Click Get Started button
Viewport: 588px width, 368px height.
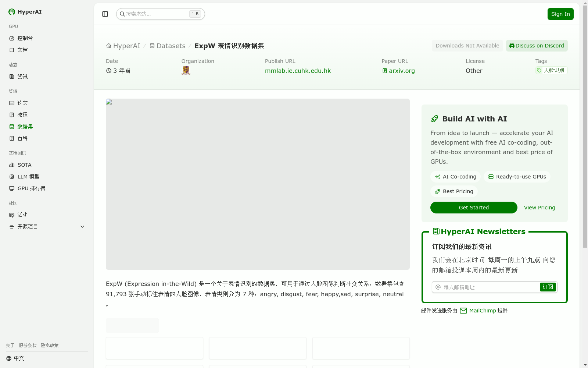(x=474, y=208)
